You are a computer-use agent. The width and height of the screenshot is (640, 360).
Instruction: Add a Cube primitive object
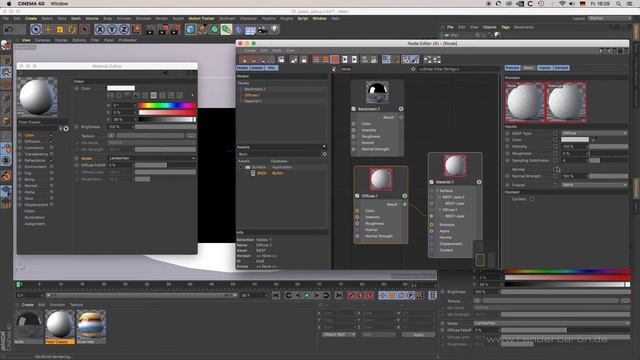click(x=190, y=29)
